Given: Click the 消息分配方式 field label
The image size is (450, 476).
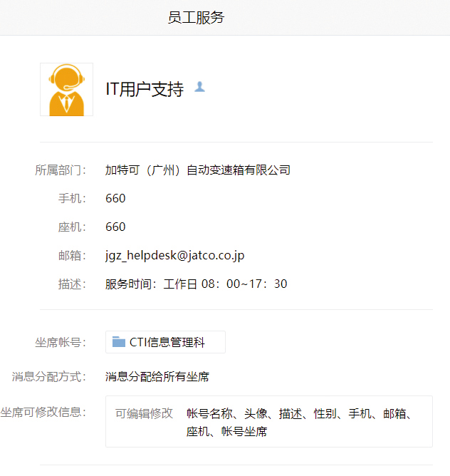Looking at the screenshot, I should point(49,376).
